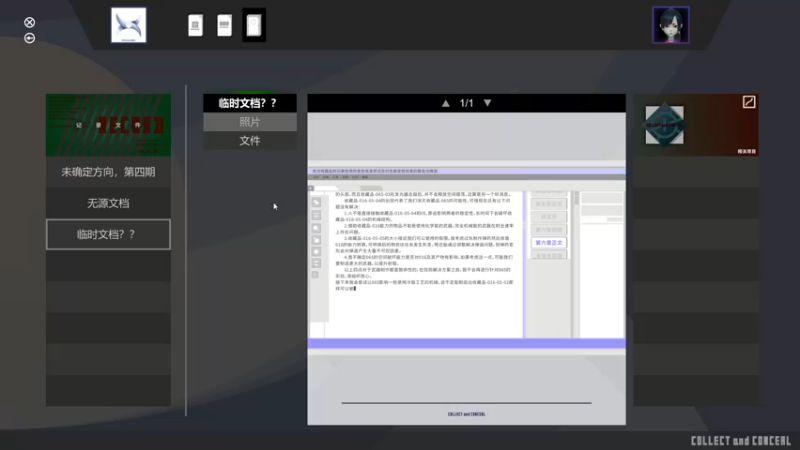Select the second document icon in top bar
The image size is (800, 450).
[224, 26]
